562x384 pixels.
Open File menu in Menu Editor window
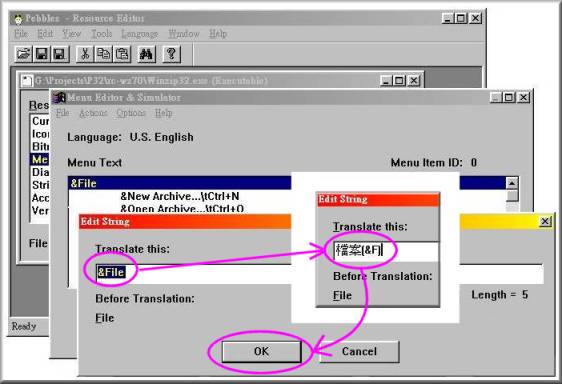point(62,113)
